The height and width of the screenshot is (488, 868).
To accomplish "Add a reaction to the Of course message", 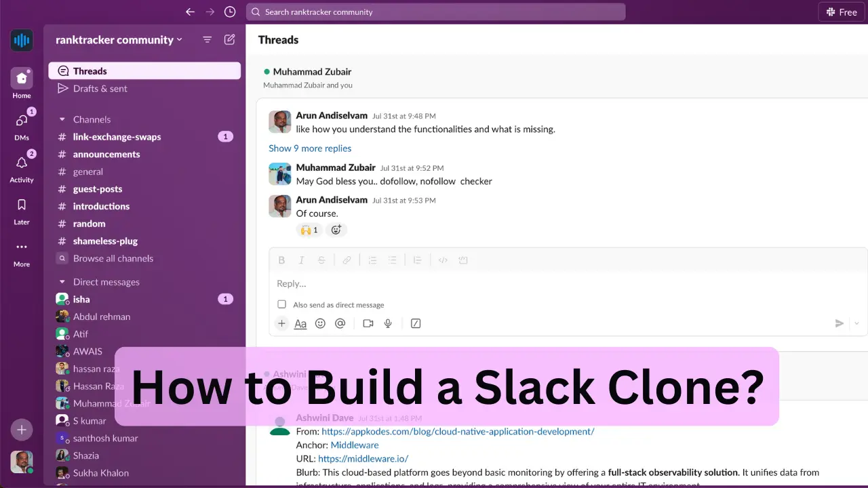I will (x=336, y=230).
